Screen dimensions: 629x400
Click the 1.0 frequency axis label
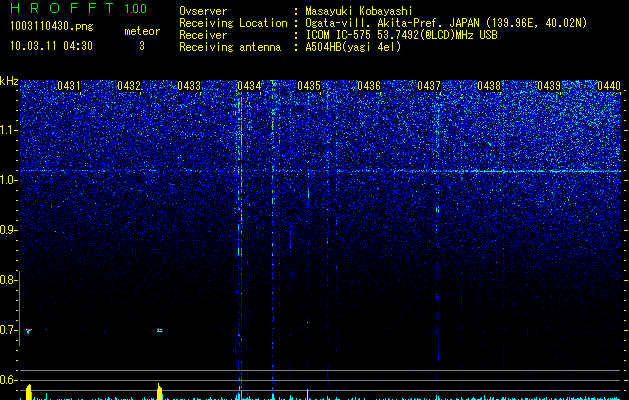[8, 180]
